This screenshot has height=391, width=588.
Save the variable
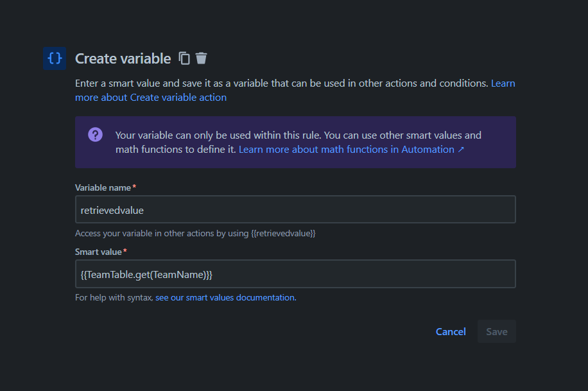point(497,332)
